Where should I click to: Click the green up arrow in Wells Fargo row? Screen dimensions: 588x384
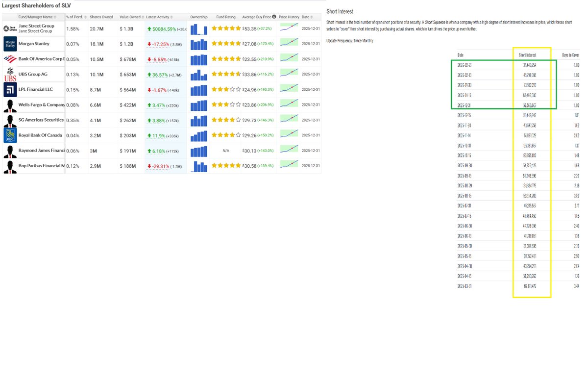(x=149, y=105)
